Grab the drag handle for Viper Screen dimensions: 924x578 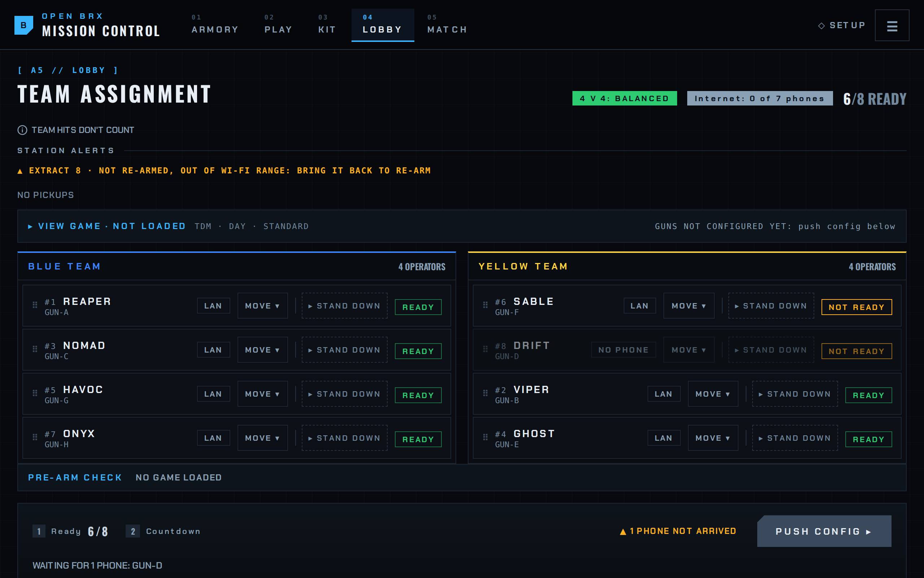point(485,393)
